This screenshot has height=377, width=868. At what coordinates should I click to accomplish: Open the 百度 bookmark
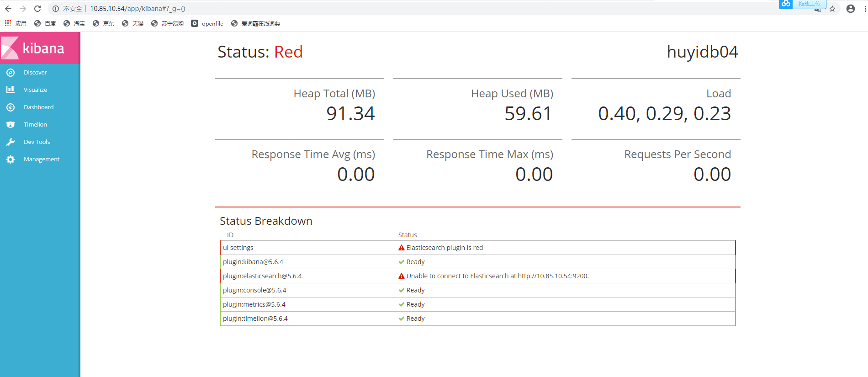[45, 24]
